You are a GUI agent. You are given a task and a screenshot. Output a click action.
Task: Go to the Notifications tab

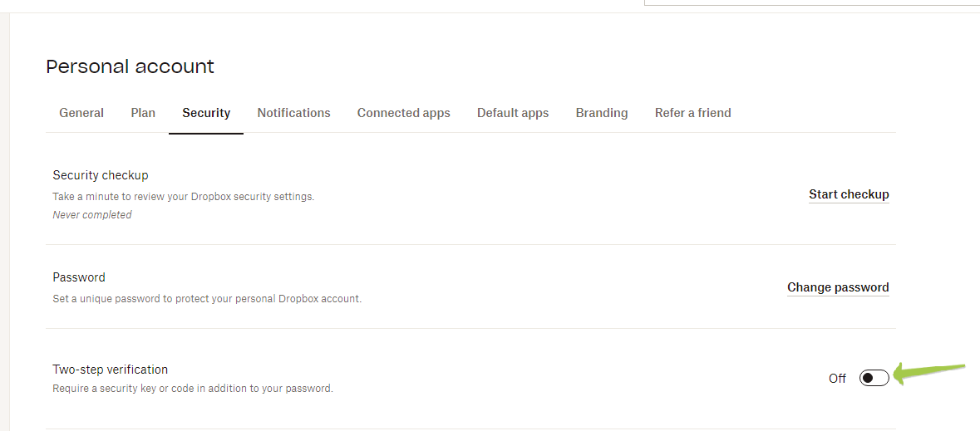(293, 113)
